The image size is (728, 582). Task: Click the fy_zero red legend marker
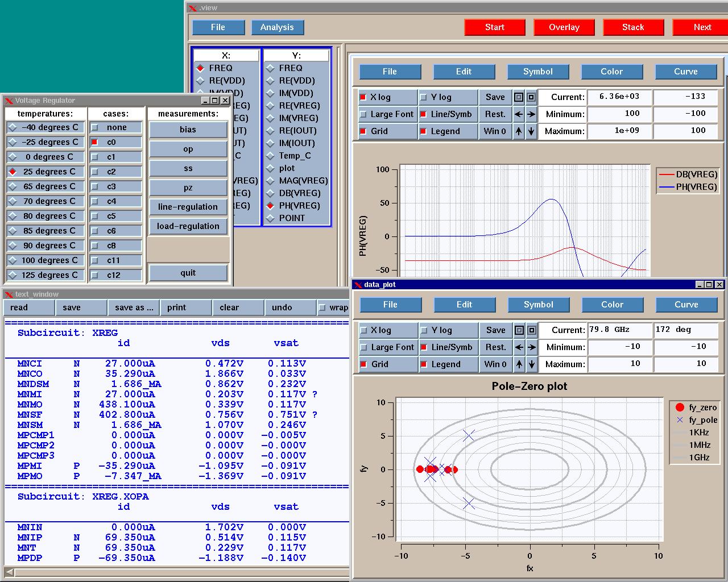(x=680, y=408)
